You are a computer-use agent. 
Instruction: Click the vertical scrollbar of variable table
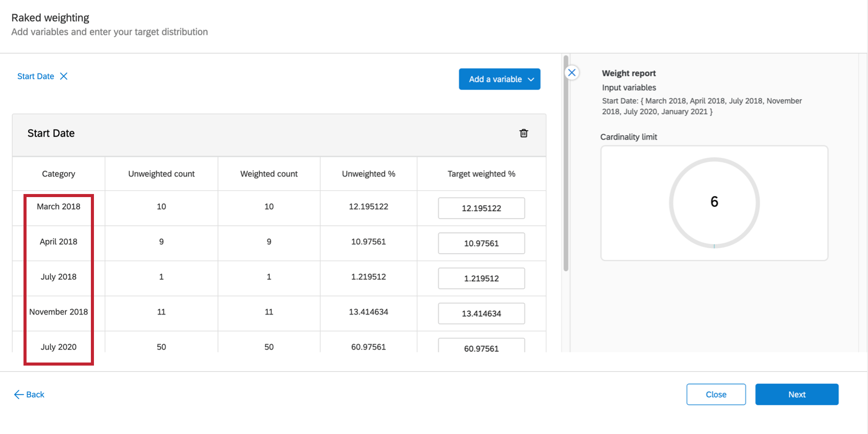tap(566, 163)
